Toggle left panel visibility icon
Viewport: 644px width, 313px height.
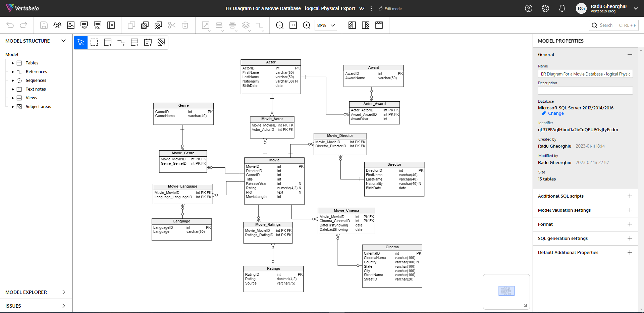click(x=352, y=25)
